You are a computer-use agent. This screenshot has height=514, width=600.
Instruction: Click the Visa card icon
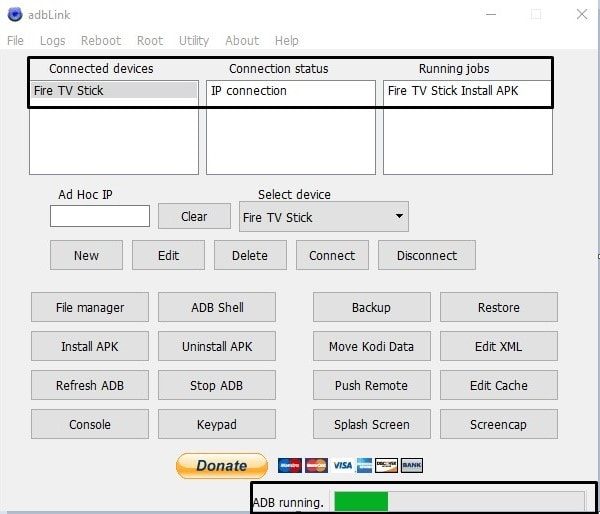[342, 465]
